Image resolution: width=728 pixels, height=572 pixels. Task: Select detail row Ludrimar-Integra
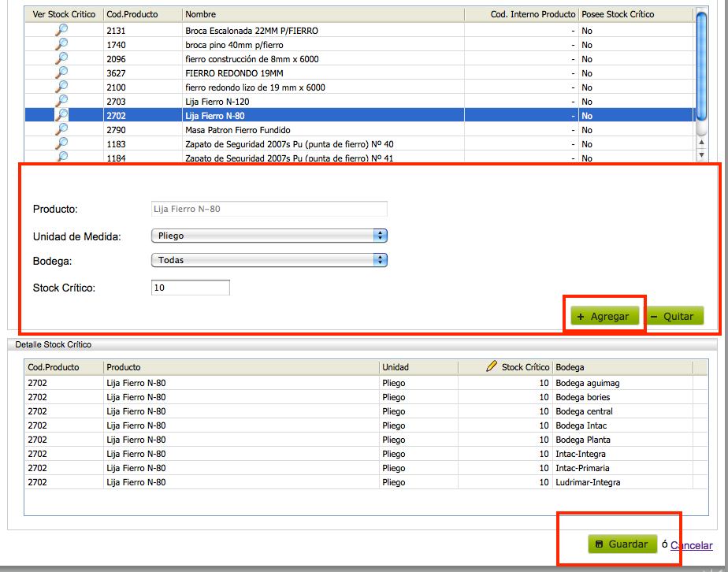[366, 482]
